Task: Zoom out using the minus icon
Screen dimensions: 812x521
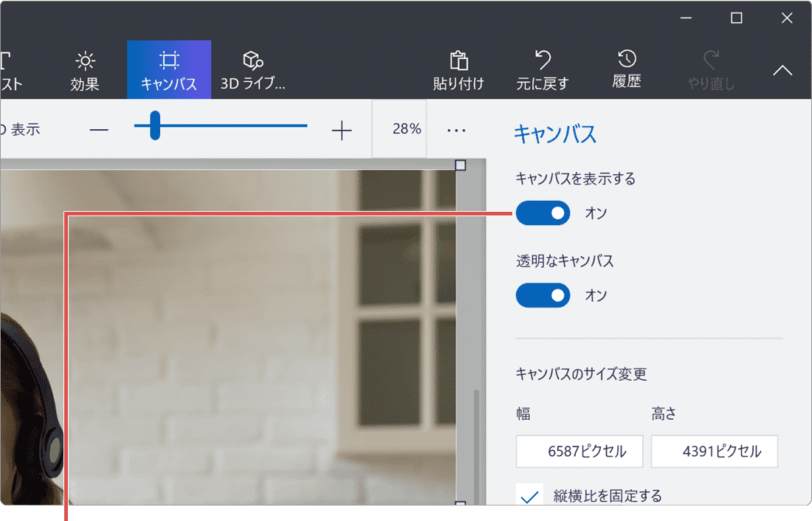Action: [x=98, y=130]
